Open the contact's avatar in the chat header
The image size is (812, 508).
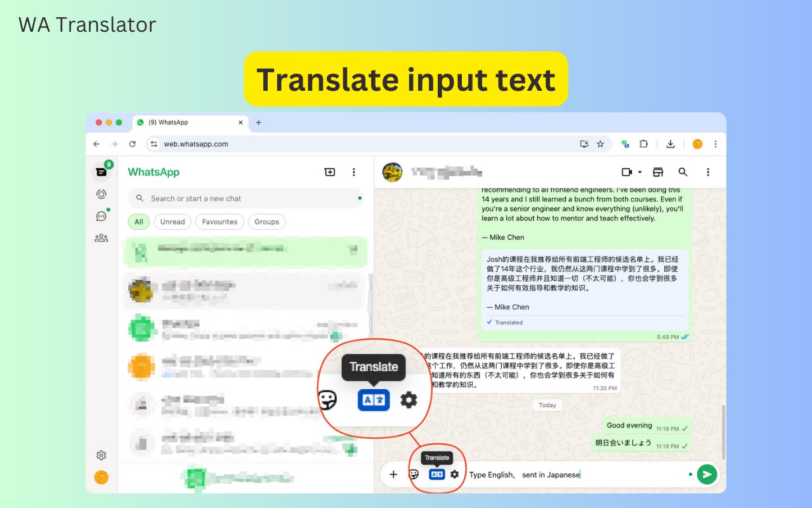click(x=393, y=172)
